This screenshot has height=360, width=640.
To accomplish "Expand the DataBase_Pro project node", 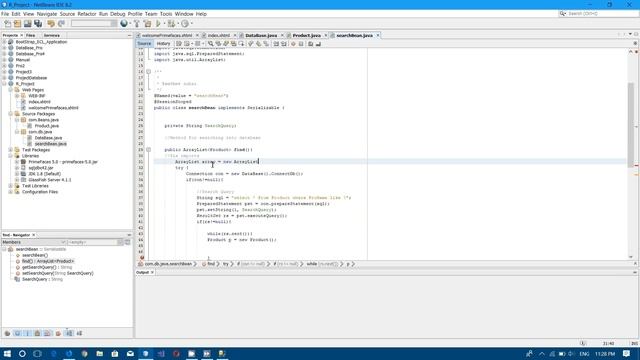I will click(4, 48).
